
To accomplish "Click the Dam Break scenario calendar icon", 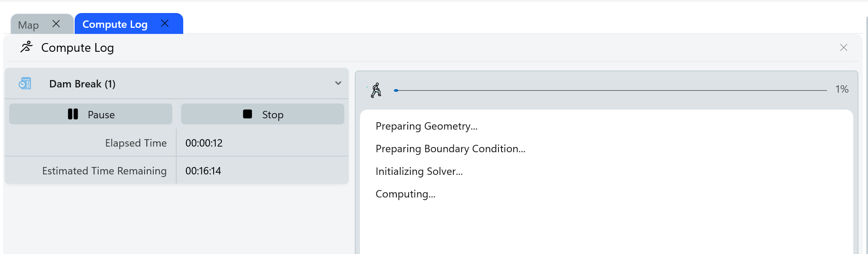I will click(x=25, y=84).
